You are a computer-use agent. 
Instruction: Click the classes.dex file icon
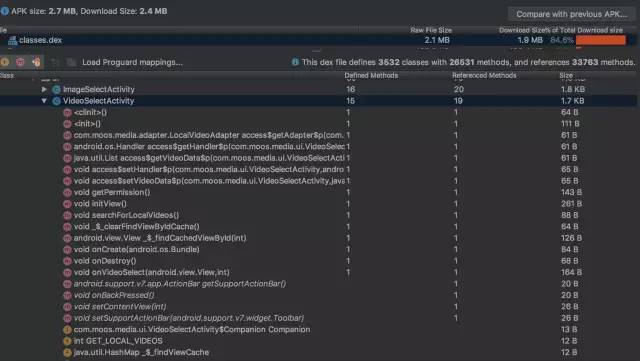click(x=13, y=40)
